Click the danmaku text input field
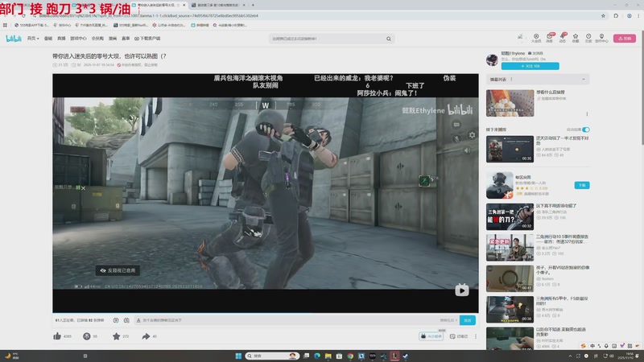 tap(287, 320)
